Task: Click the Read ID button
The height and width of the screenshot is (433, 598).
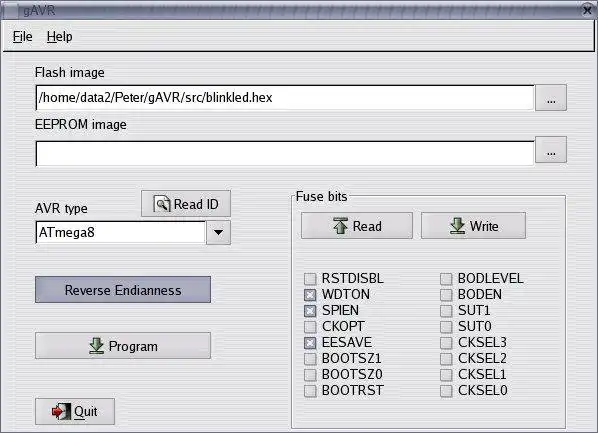Action: coord(186,204)
